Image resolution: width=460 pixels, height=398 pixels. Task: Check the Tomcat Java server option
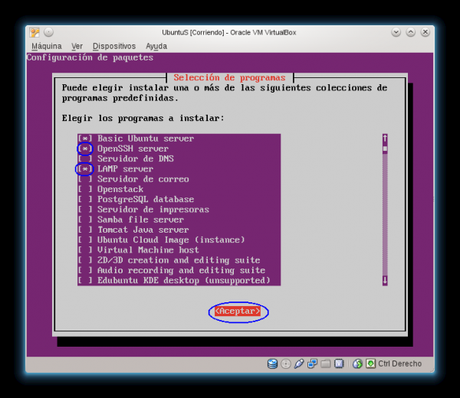85,230
